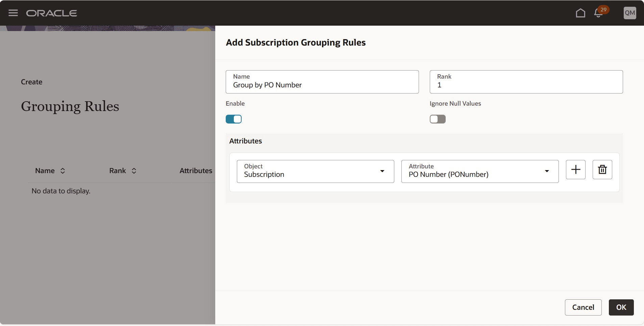The height and width of the screenshot is (326, 644).
Task: Confirm the grouping rule with OK
Action: point(621,307)
